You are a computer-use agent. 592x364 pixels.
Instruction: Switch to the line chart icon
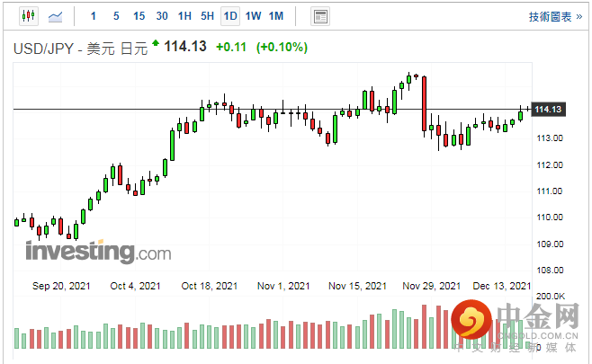[56, 16]
